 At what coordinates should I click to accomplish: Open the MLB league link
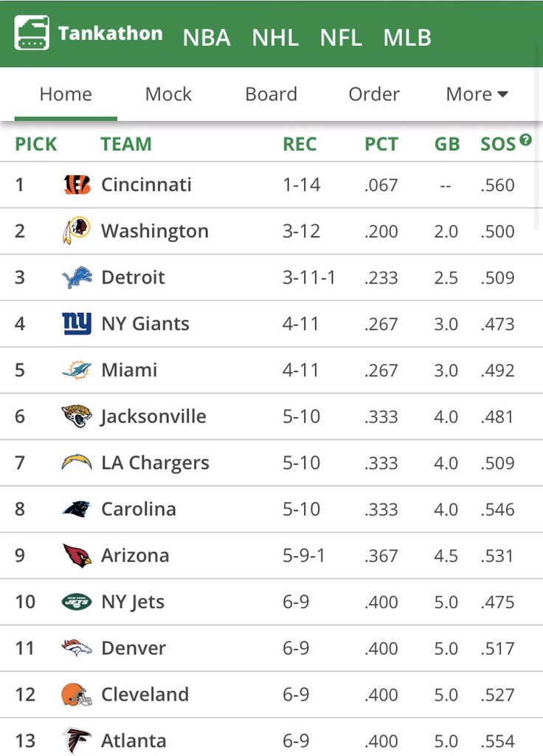407,38
